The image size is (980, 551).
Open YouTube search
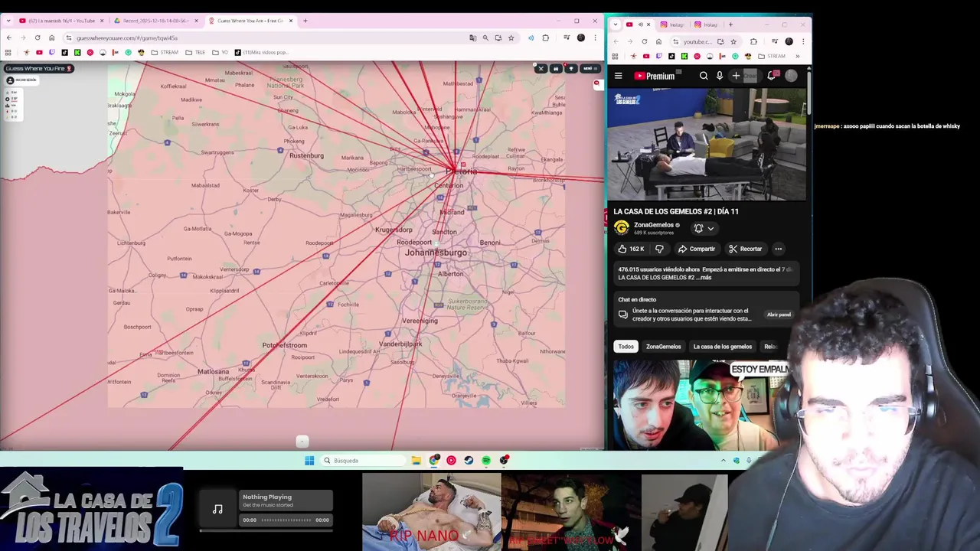pyautogui.click(x=704, y=76)
